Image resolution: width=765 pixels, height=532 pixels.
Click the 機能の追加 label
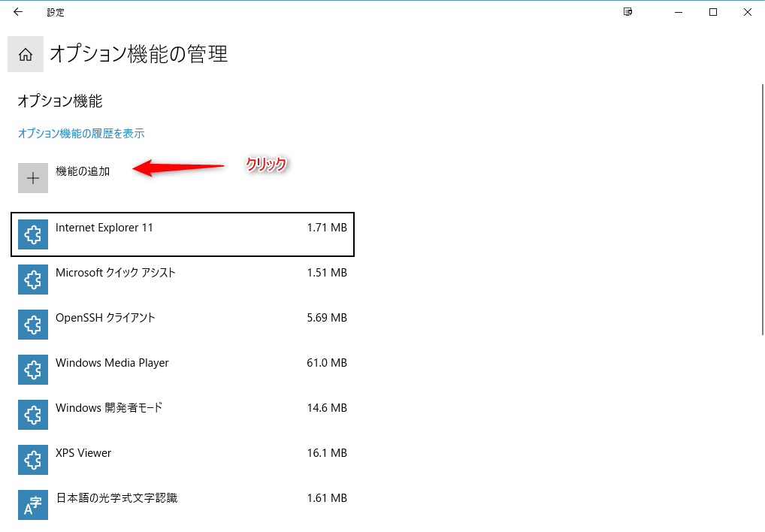point(83,171)
